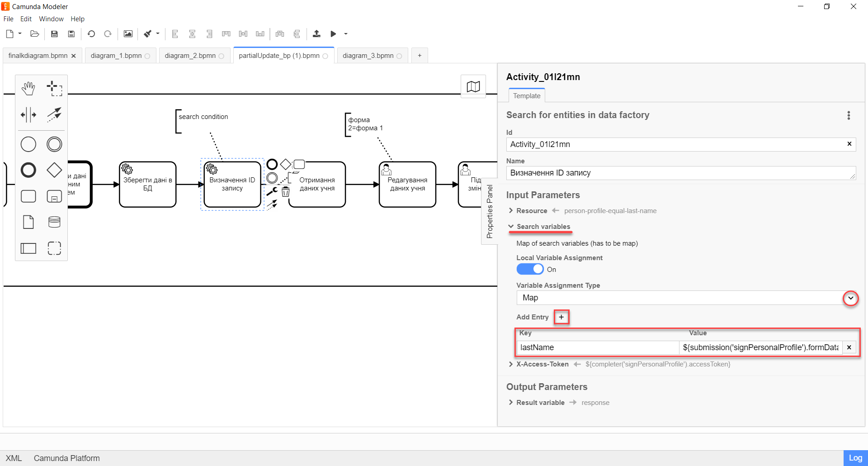Click the start instance play icon
The width and height of the screenshot is (868, 466).
tap(333, 34)
